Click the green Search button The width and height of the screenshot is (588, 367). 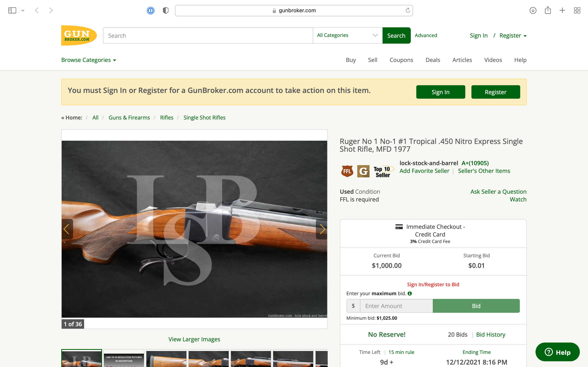tap(396, 35)
